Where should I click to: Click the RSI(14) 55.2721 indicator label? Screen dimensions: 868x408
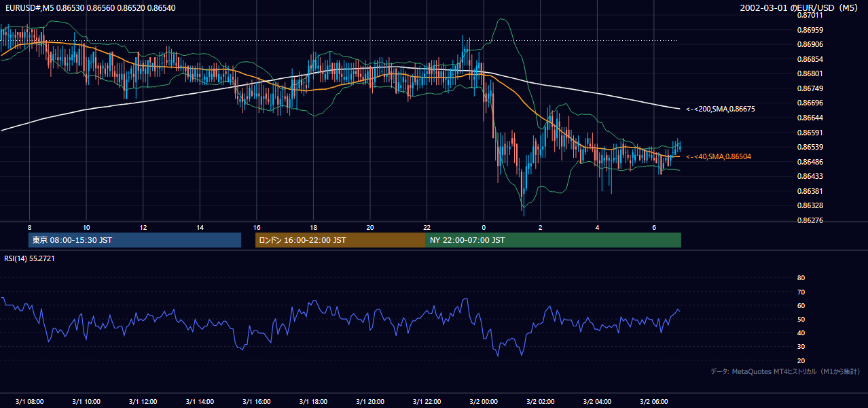[x=29, y=258]
